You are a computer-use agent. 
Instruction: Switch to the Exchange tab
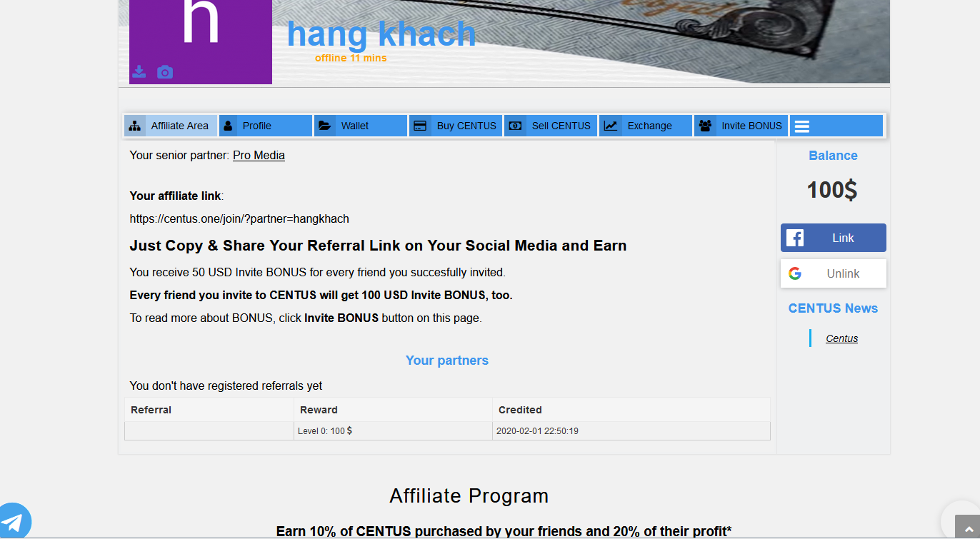point(646,126)
